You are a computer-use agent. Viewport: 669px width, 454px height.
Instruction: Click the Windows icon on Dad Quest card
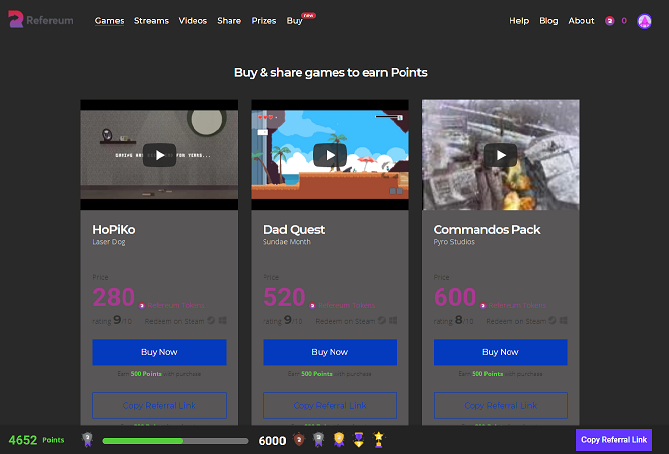click(x=393, y=320)
